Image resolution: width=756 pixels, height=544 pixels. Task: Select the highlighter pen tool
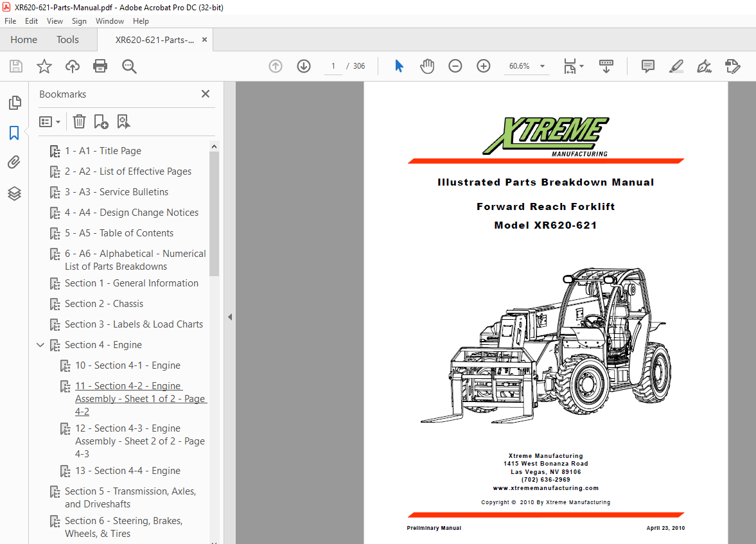click(x=676, y=66)
